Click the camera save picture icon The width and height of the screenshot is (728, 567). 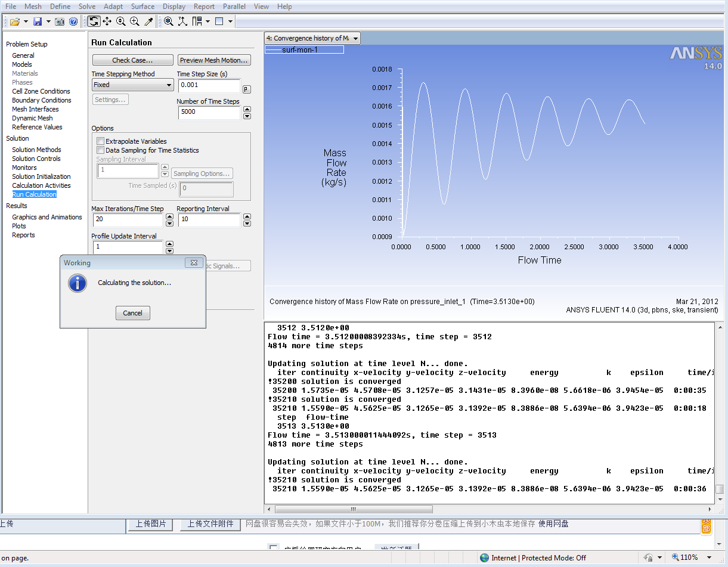60,21
